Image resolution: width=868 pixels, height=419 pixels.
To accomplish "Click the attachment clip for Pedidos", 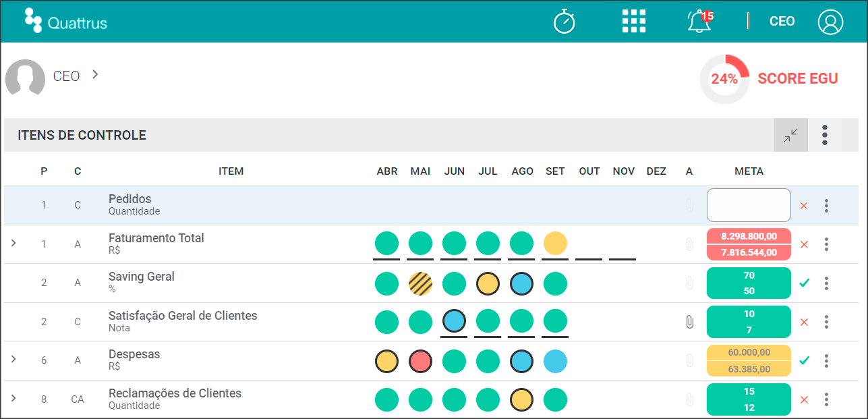I will coord(689,205).
